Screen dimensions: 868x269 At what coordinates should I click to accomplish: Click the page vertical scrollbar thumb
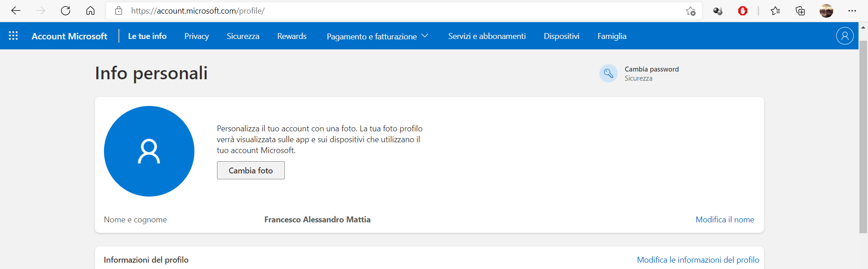(863, 137)
